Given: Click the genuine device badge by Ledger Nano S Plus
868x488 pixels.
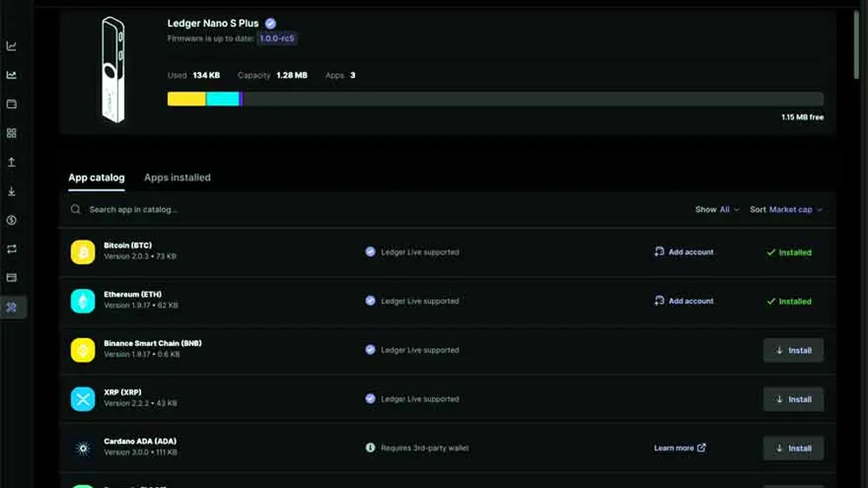Looking at the screenshot, I should coord(270,23).
